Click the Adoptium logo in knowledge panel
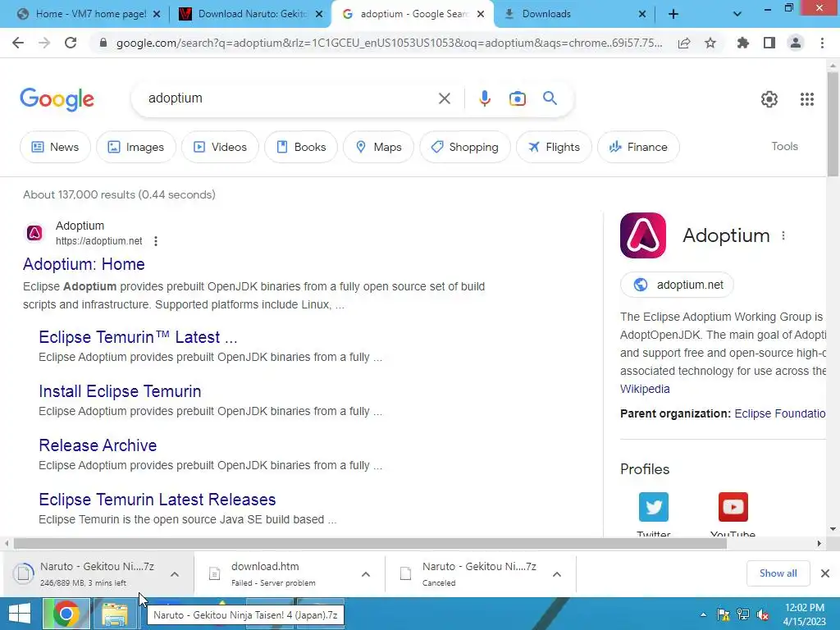 (643, 235)
